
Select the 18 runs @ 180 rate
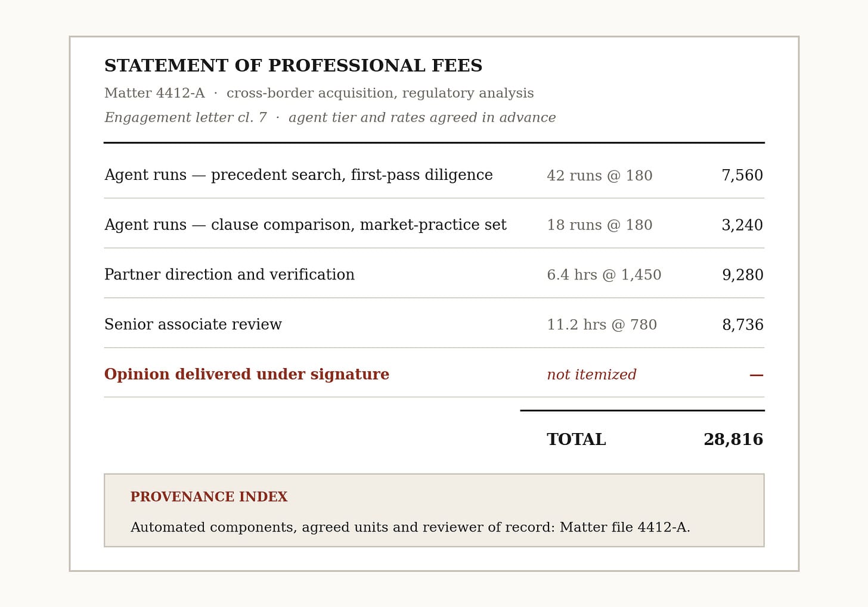[x=600, y=225]
